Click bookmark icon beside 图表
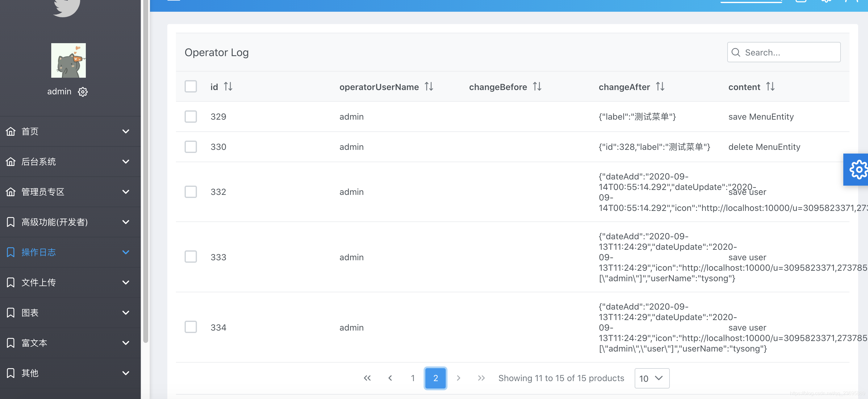868x399 pixels. point(11,313)
